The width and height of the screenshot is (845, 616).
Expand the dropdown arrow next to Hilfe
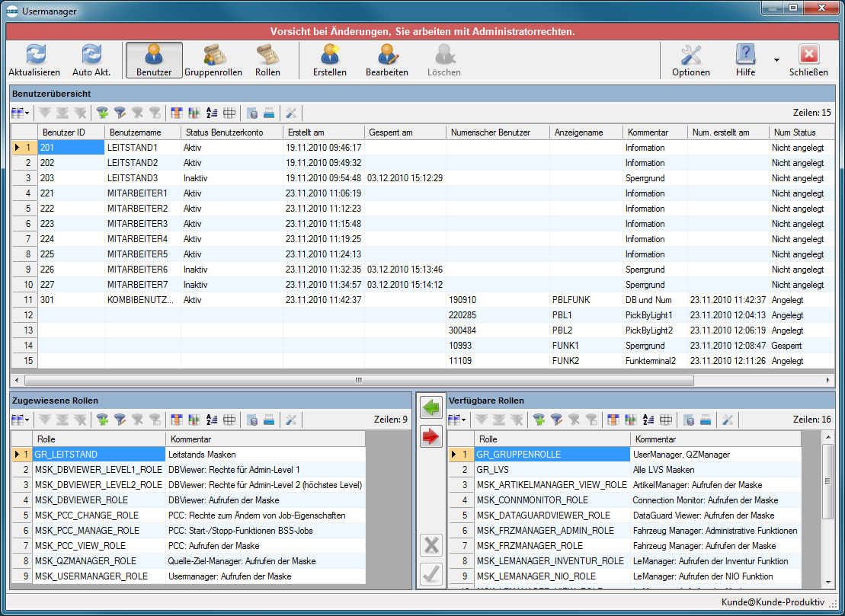776,59
